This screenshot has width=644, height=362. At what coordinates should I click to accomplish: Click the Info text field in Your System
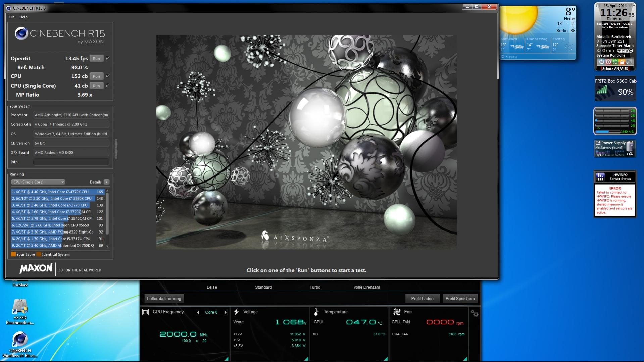click(x=71, y=162)
